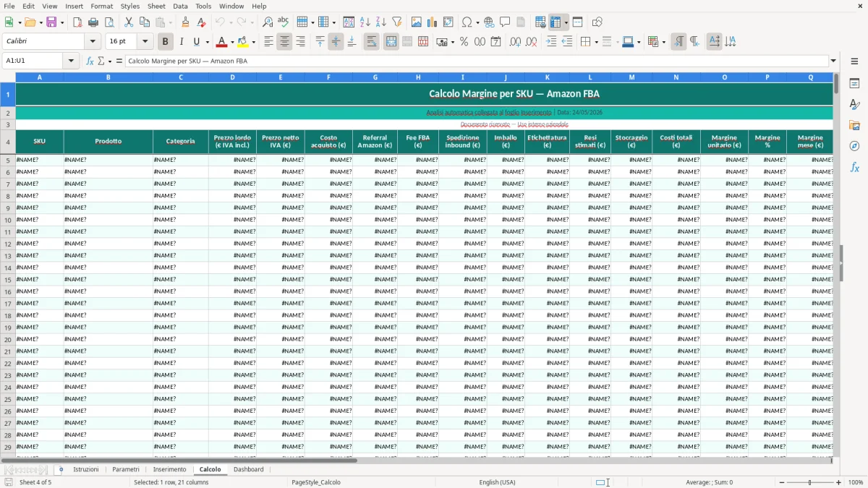Viewport: 868px width, 488px height.
Task: Click the Add Decimal Place icon
Action: 515,42
